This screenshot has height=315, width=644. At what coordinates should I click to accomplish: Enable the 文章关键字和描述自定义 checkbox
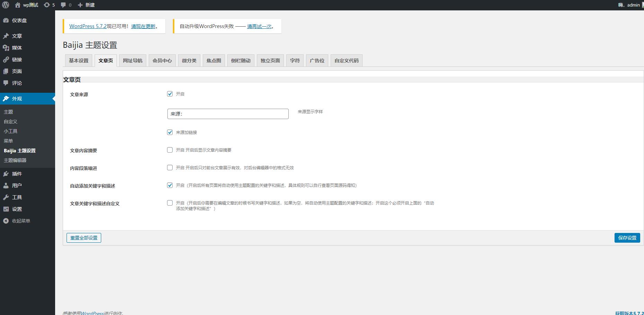pyautogui.click(x=170, y=203)
